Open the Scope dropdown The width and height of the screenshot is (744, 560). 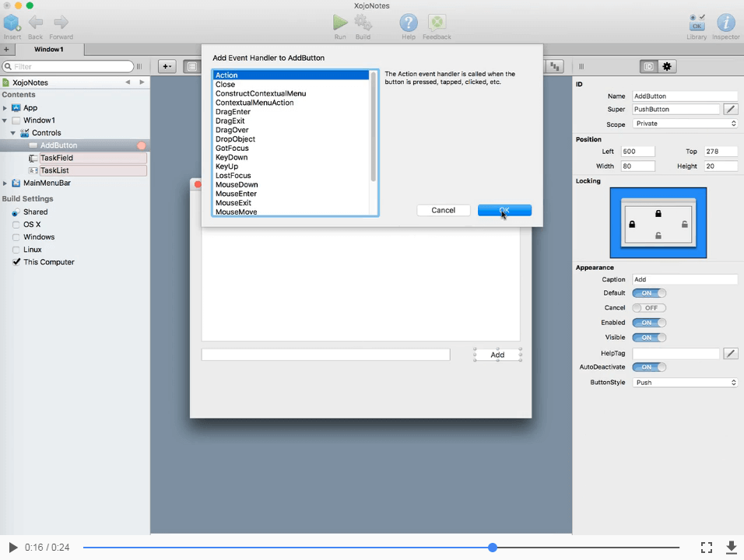685,124
